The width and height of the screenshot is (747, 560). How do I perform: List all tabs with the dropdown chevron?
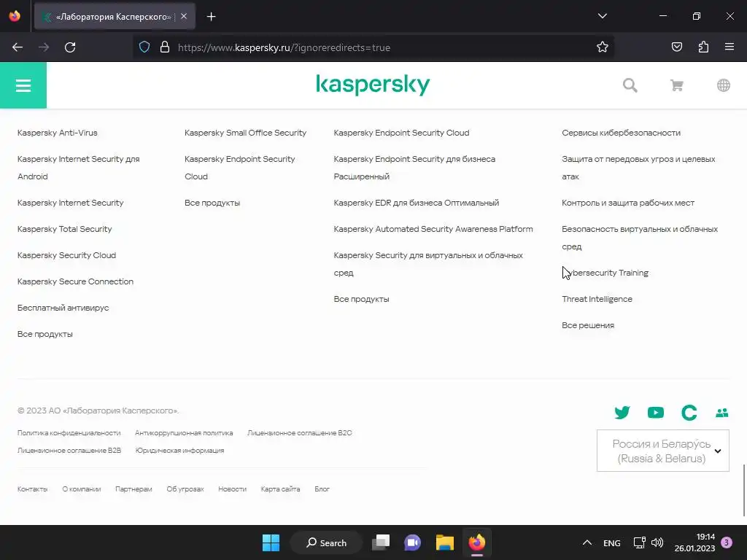pos(602,16)
